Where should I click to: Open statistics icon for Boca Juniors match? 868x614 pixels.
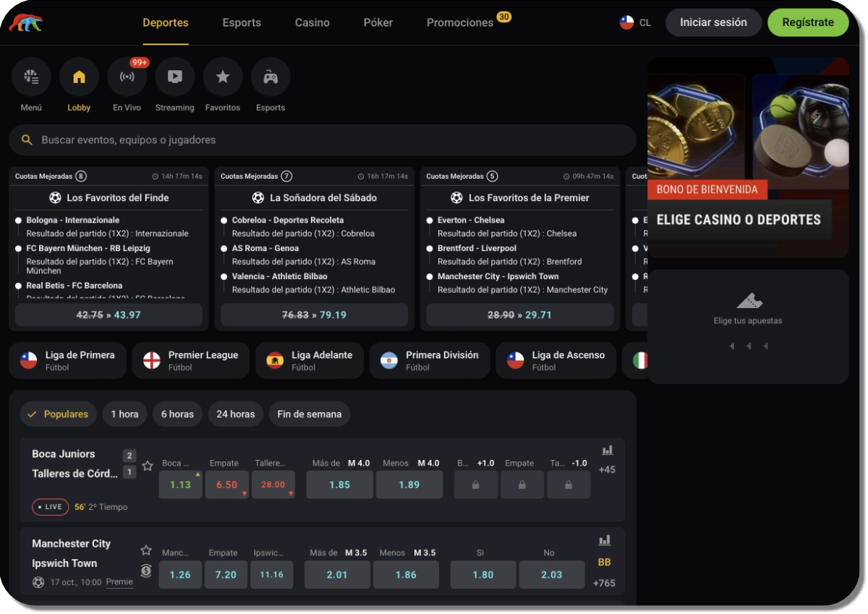607,451
